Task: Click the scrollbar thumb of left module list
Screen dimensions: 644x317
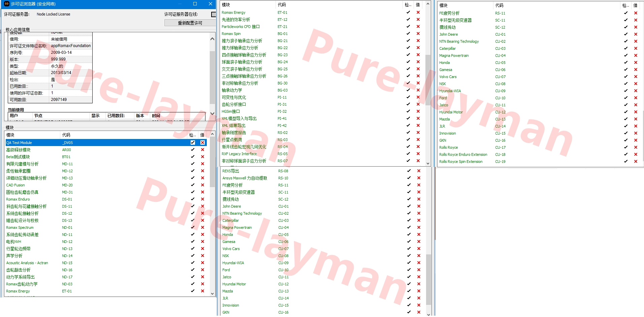Action: tap(212, 162)
